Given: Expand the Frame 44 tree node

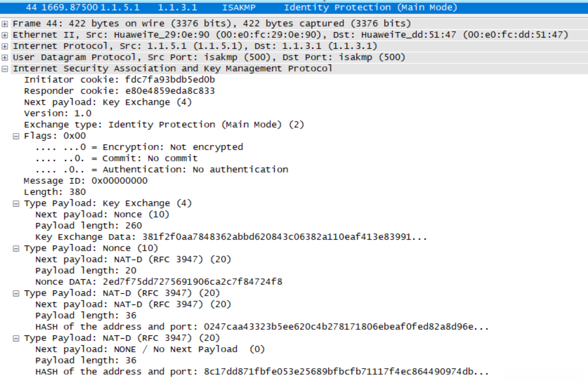Looking at the screenshot, I should [x=5, y=24].
